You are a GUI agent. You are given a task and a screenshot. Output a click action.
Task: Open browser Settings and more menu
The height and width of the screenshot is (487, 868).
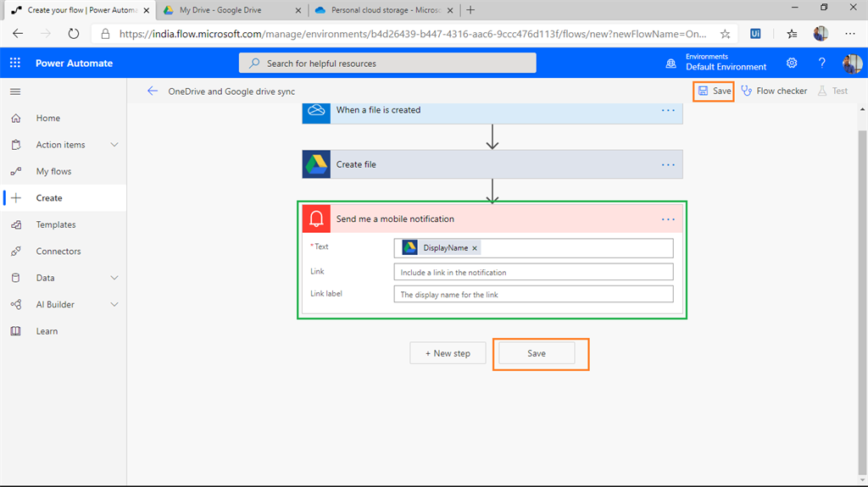(x=849, y=34)
